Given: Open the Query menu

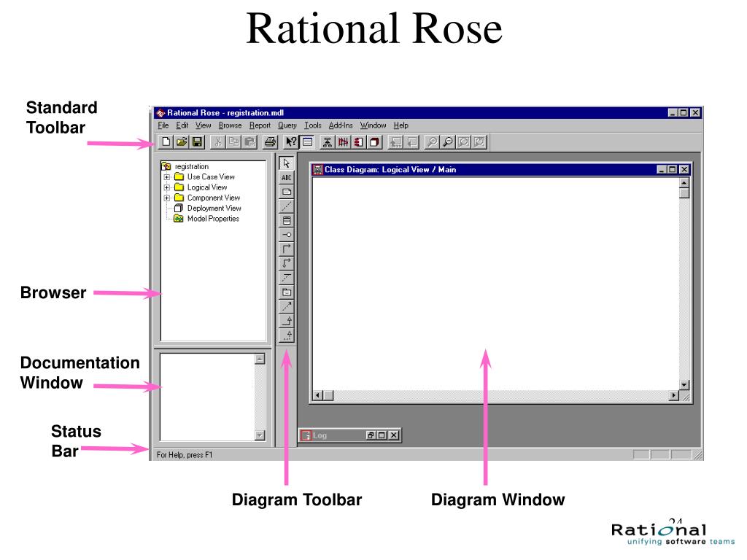Looking at the screenshot, I should coord(287,125).
